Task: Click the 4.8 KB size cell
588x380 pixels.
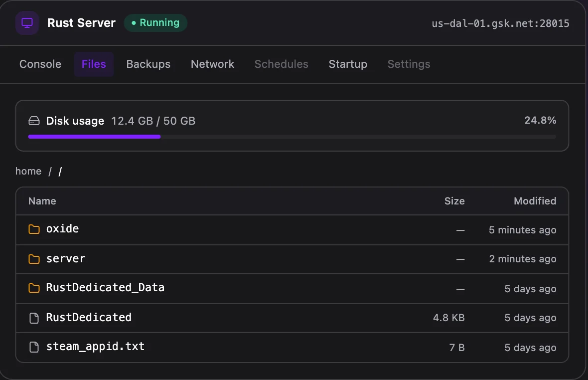Action: click(449, 318)
